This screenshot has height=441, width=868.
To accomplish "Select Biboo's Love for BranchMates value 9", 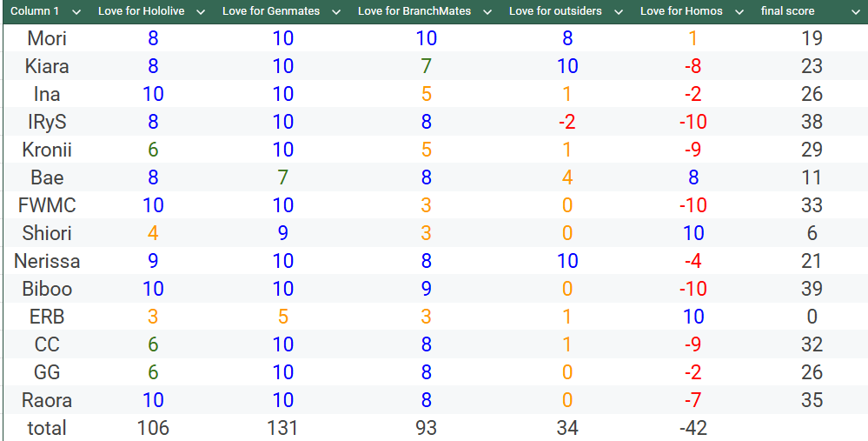I will pos(426,289).
